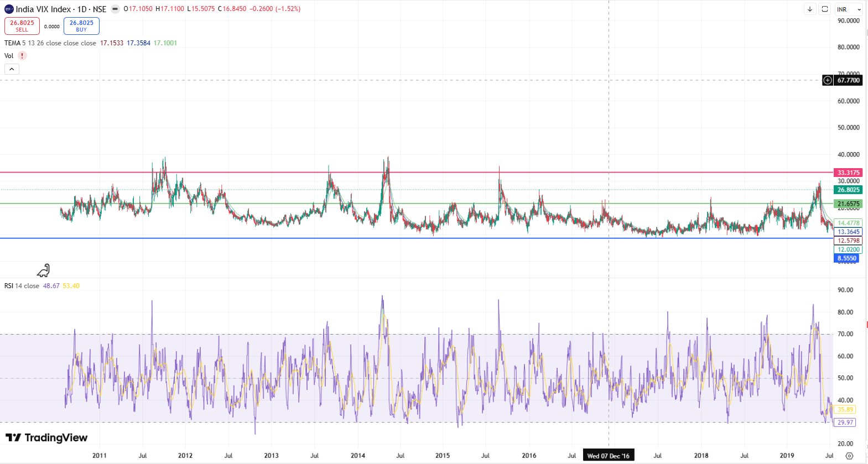Click the plus icon beside price 67.7700
The width and height of the screenshot is (868, 464).
(828, 80)
